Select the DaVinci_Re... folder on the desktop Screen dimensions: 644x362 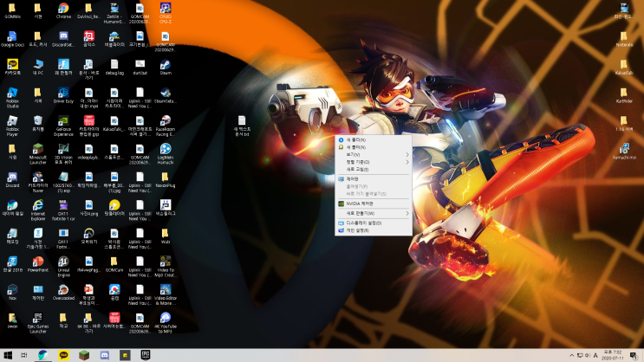point(88,10)
